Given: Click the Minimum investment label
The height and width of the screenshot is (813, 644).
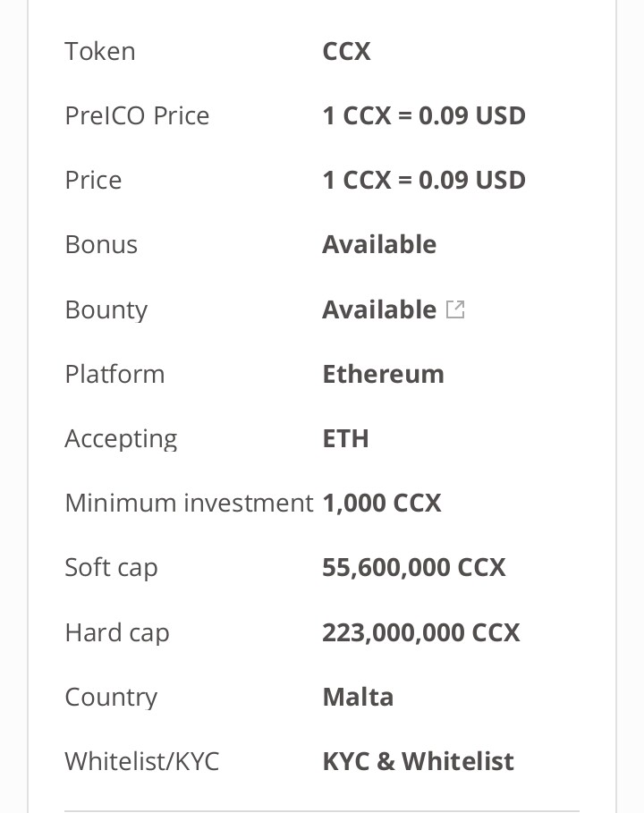Looking at the screenshot, I should click(189, 503).
